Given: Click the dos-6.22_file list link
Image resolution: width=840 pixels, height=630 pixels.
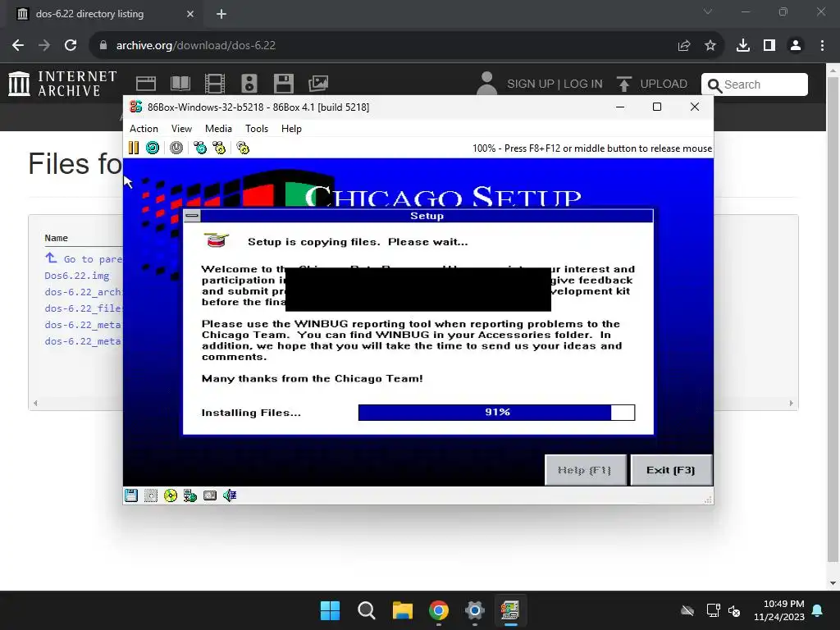Looking at the screenshot, I should (84, 308).
